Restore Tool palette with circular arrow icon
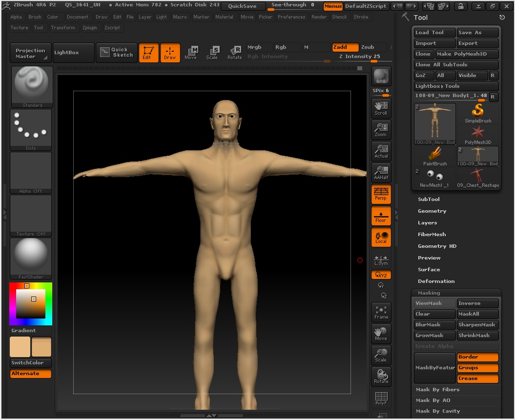 point(501,18)
